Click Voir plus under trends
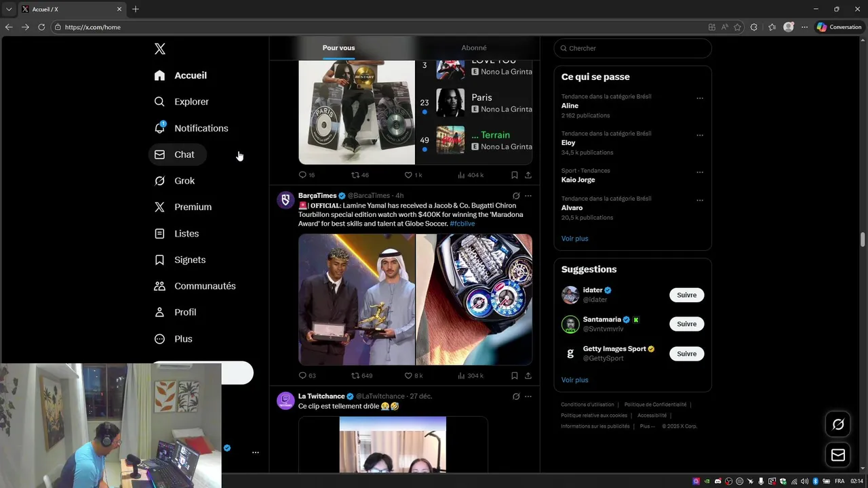 575,239
